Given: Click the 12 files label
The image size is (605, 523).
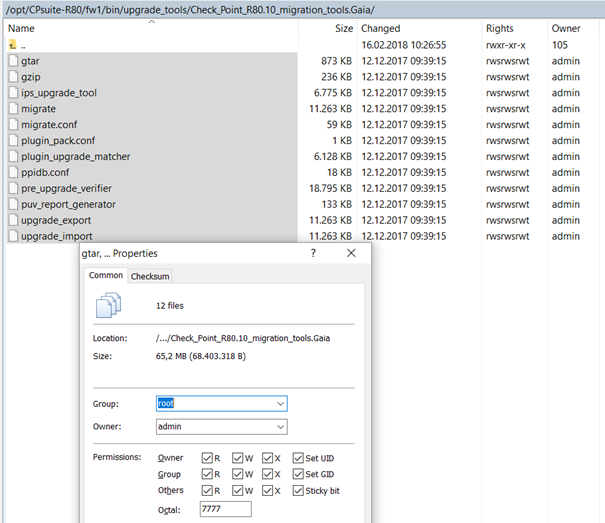Looking at the screenshot, I should tap(170, 306).
